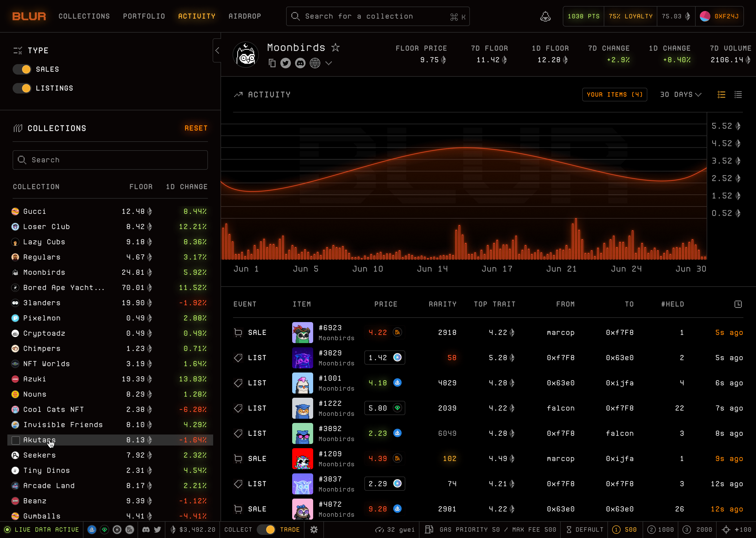Click the OpenSea marketplace icon in status bar
Image resolution: width=756 pixels, height=538 pixels.
tap(92, 529)
